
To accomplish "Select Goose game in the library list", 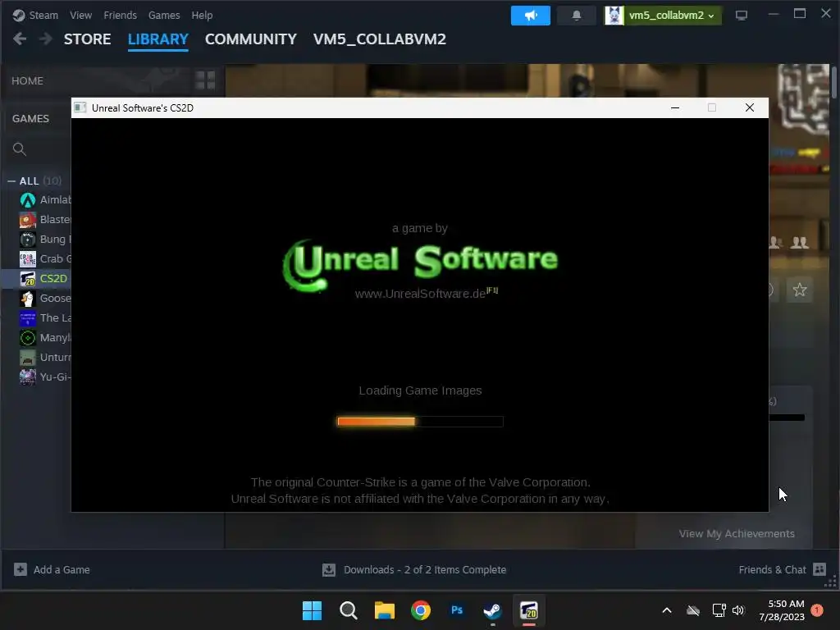I will pyautogui.click(x=45, y=299).
